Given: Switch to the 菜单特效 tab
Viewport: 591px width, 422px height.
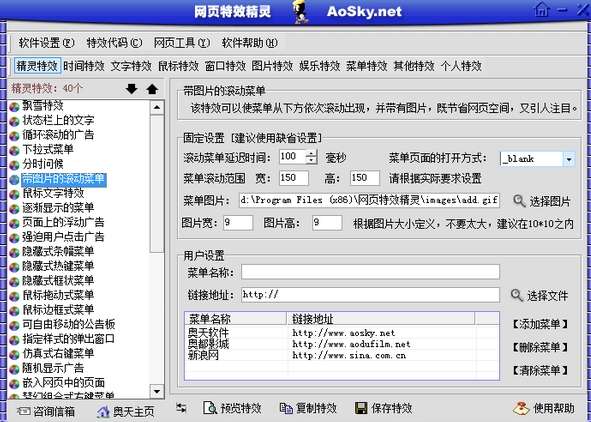Looking at the screenshot, I should pos(367,66).
